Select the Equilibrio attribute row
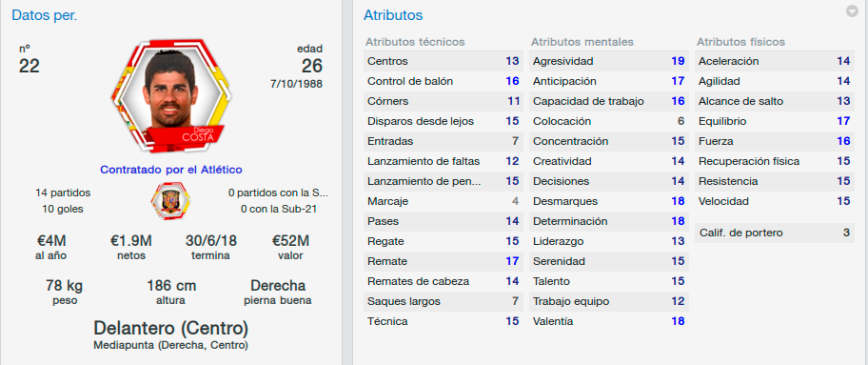 775,121
